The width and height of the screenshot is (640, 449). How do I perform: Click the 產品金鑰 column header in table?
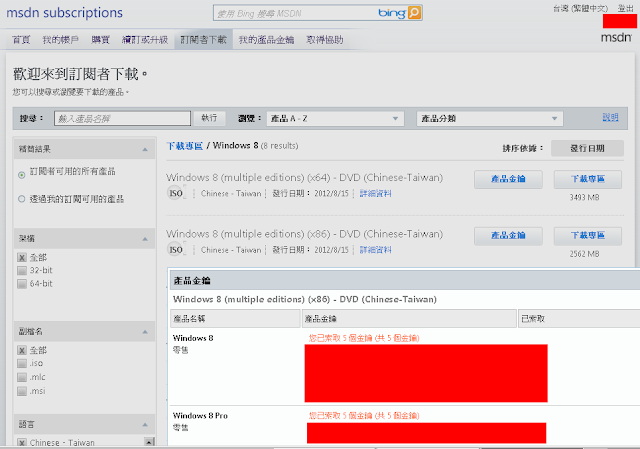409,318
